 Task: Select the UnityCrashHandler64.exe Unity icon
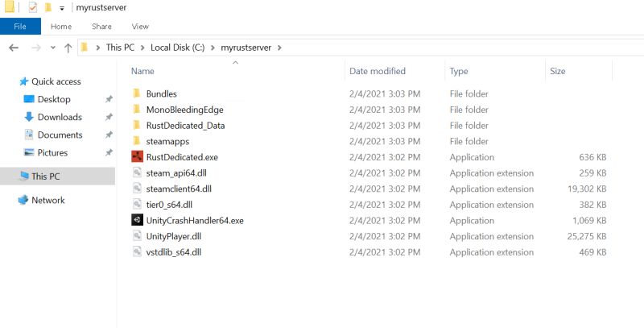137,220
